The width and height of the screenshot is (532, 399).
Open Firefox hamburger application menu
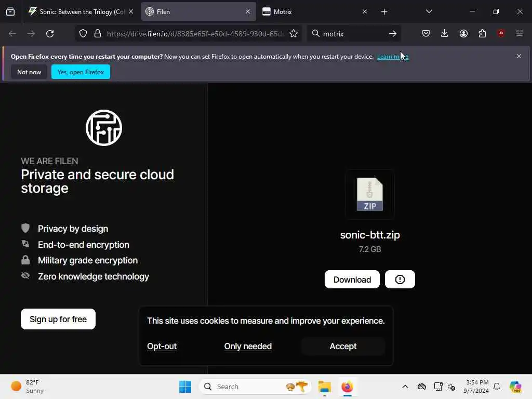[x=520, y=33]
